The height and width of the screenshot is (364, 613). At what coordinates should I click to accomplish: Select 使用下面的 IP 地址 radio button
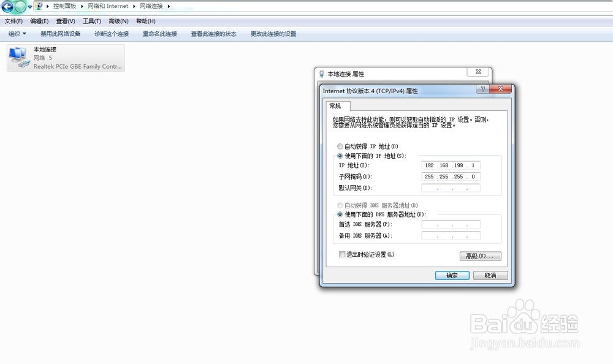point(340,156)
